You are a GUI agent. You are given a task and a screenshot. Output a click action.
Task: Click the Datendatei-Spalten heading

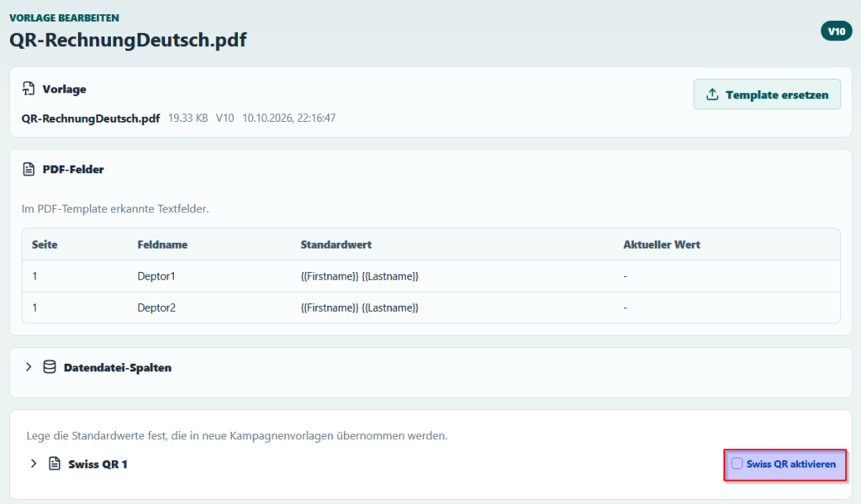118,367
